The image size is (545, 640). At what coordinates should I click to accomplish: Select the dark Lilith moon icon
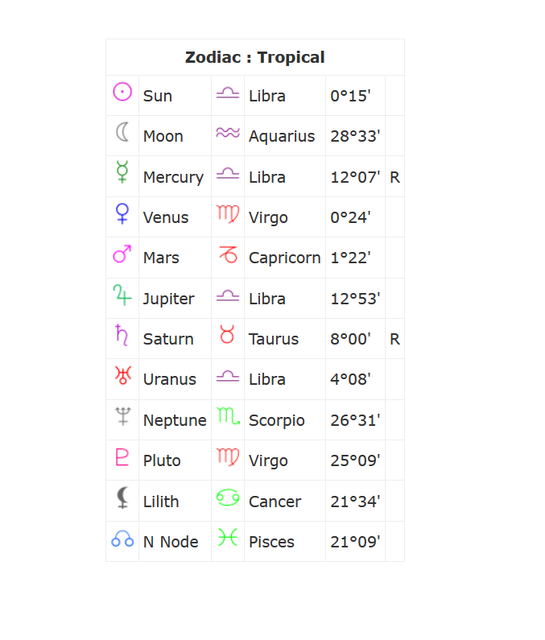point(122,497)
